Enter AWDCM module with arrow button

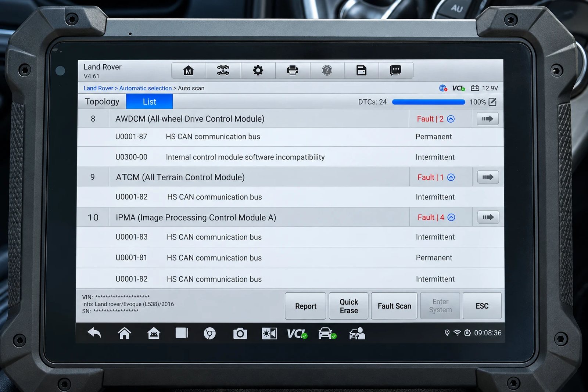pos(488,119)
